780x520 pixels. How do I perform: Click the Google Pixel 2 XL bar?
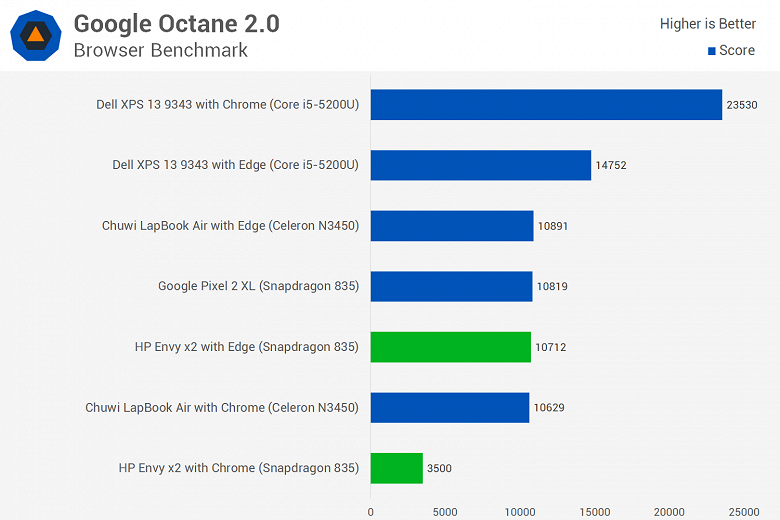pyautogui.click(x=452, y=286)
